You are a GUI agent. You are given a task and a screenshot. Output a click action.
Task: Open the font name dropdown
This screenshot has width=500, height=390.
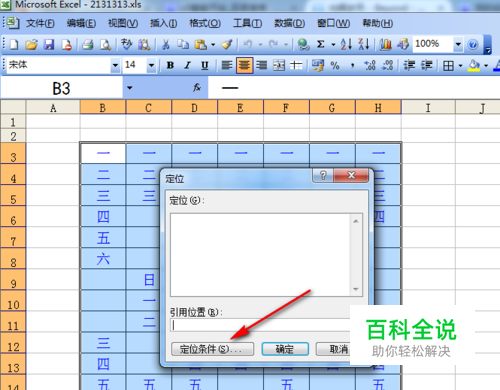click(115, 65)
